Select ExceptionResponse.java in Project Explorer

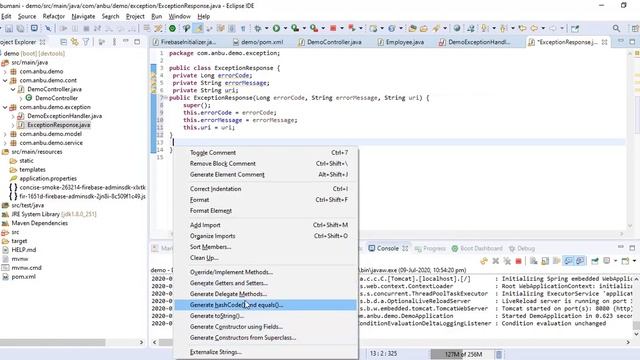(x=59, y=125)
